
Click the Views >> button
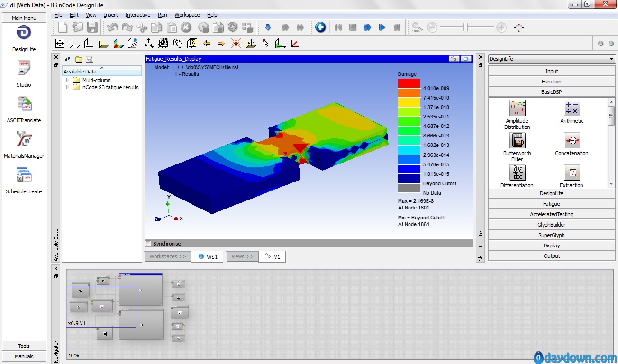(243, 256)
